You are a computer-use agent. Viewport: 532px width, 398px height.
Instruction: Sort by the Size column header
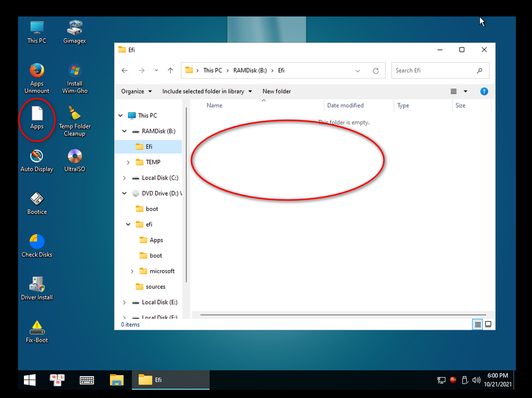(x=472, y=105)
